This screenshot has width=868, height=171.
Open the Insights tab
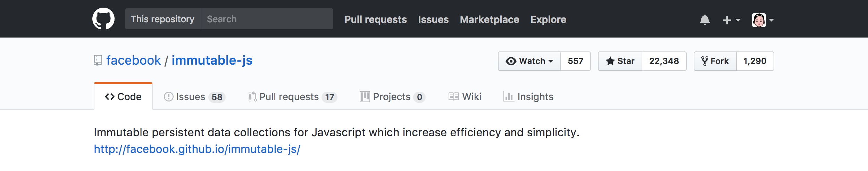click(x=528, y=97)
